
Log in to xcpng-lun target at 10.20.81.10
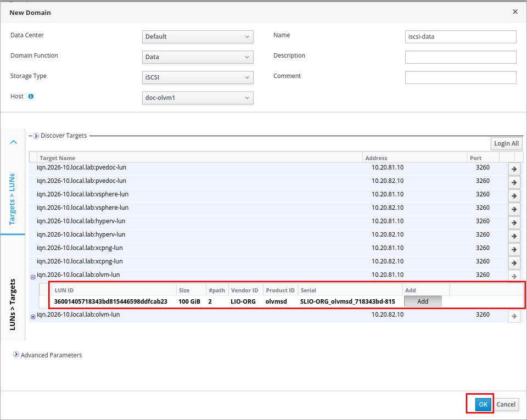pyautogui.click(x=514, y=250)
